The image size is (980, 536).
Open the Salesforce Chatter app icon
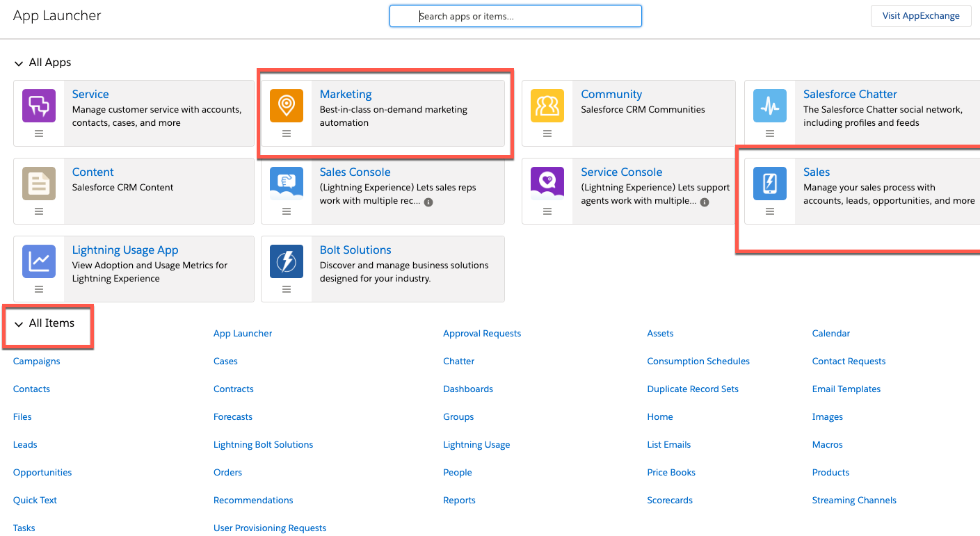click(770, 106)
